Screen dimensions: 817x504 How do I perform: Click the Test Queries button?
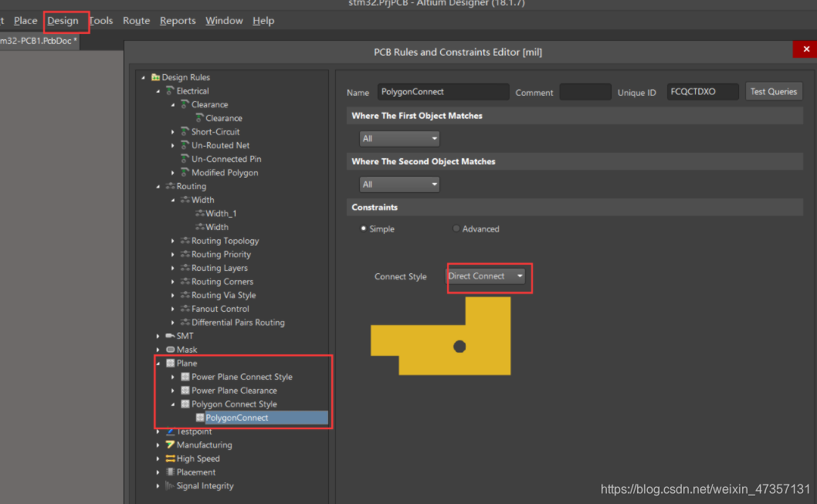point(774,92)
